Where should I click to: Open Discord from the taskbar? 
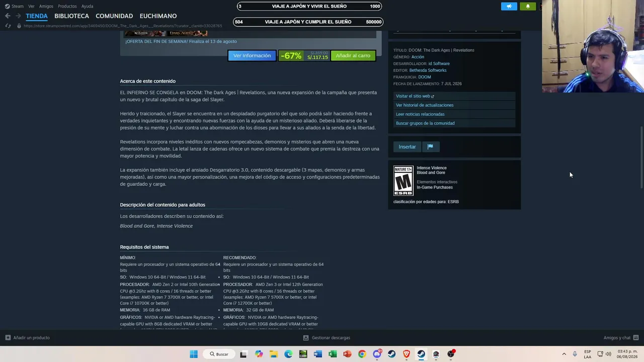pos(377,354)
